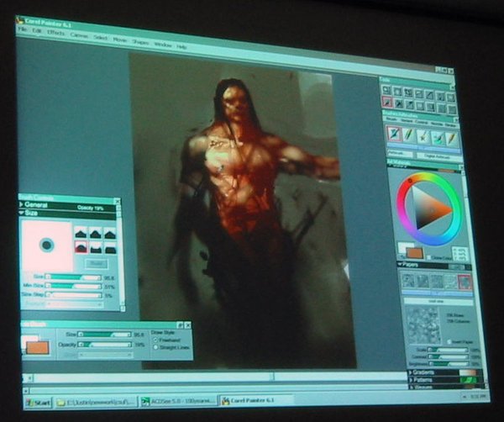Screen dimensions: 504x422
Task: Click the Windows Start button
Action: [39, 403]
